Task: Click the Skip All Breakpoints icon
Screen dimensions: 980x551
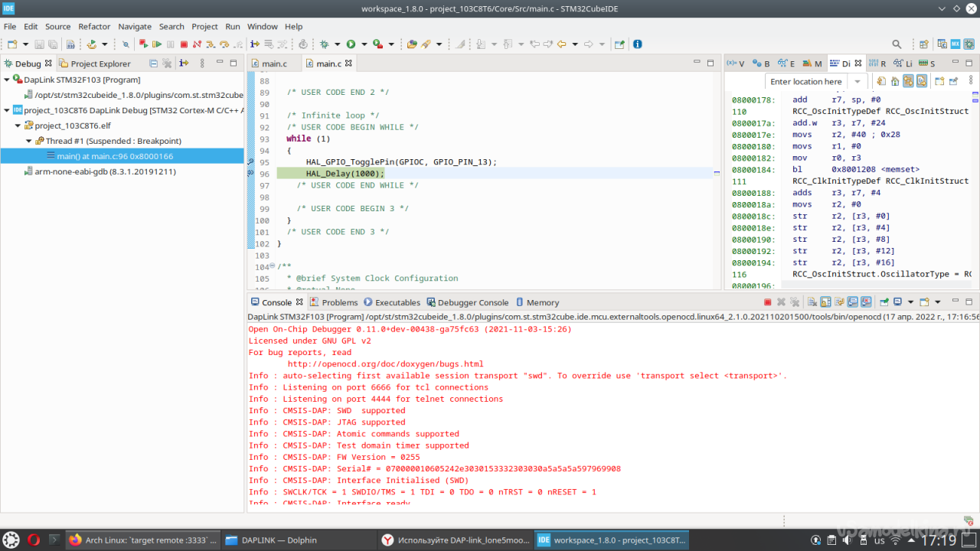Action: (x=126, y=44)
